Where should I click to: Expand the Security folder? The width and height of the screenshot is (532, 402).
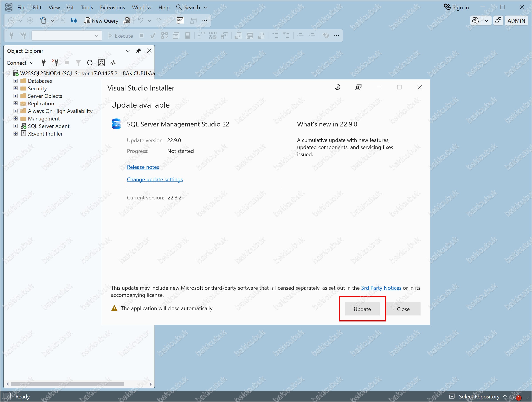click(15, 89)
